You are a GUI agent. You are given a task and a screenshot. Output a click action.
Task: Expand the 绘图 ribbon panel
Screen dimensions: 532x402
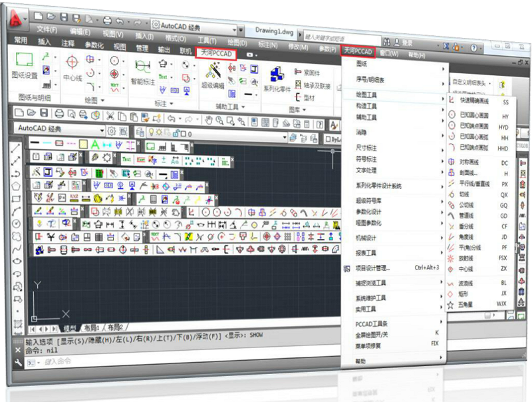94,100
